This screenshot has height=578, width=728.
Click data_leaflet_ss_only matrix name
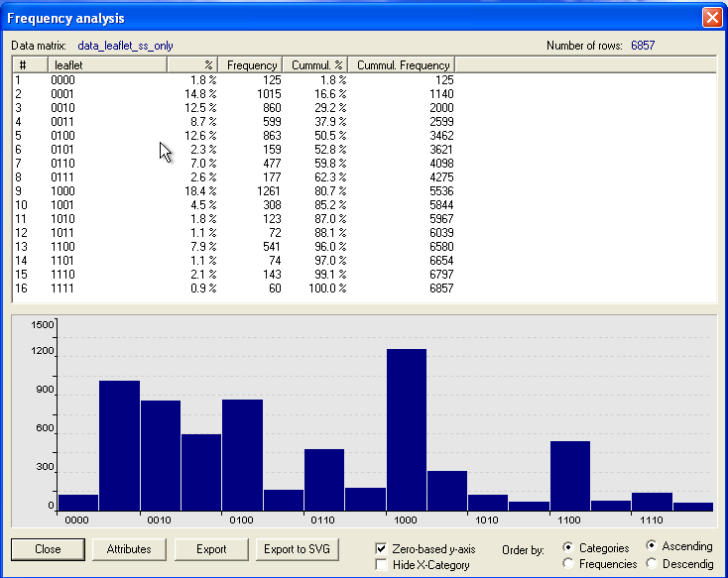125,46
